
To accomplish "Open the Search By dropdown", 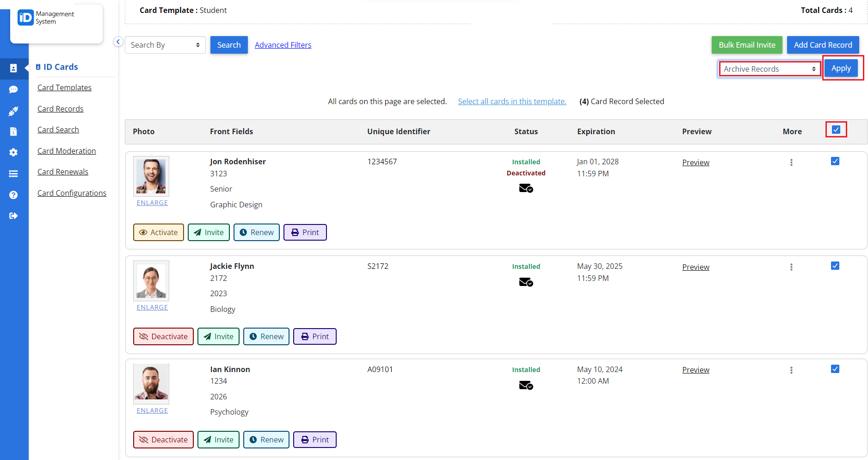I will click(165, 45).
